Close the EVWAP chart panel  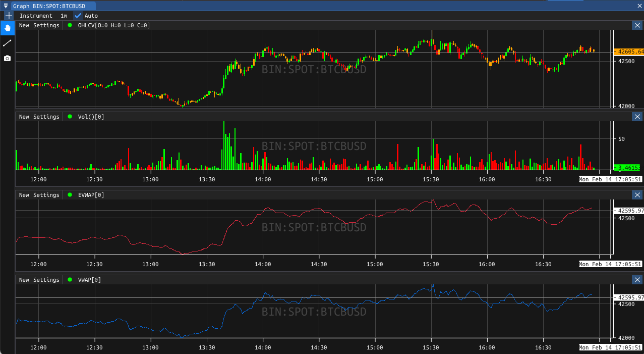click(637, 195)
